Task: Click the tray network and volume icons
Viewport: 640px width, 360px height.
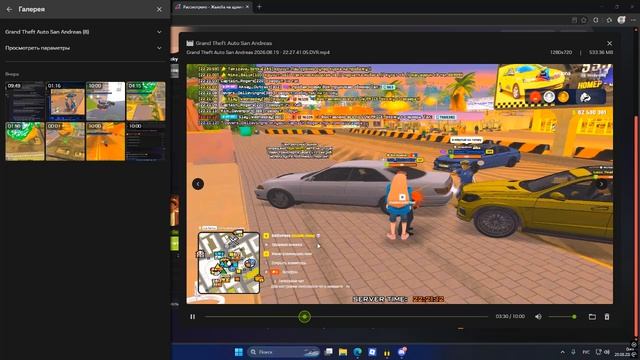Action: coord(602,352)
